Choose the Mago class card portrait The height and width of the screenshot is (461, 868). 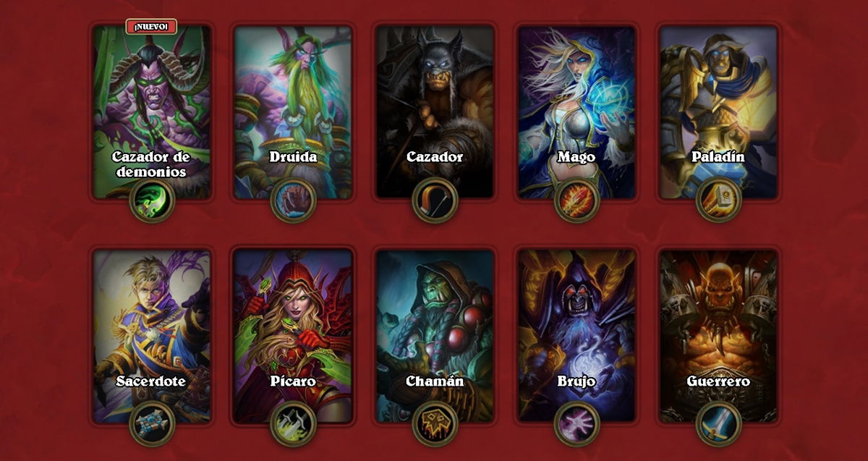(576, 112)
